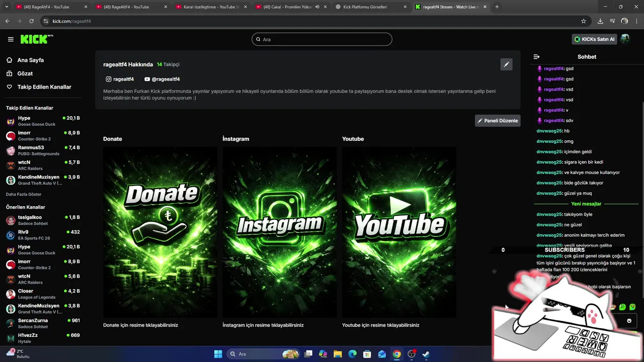Open Takip Edilen Kanallar in the sidebar
The height and width of the screenshot is (362, 644).
(44, 87)
